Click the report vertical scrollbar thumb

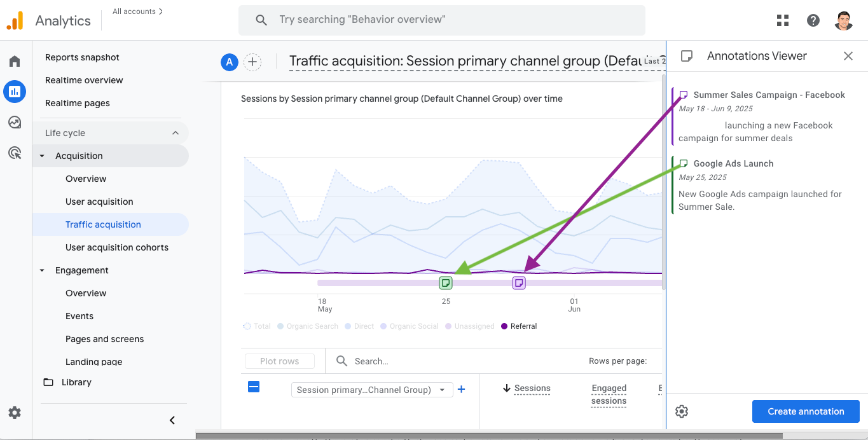(664, 181)
